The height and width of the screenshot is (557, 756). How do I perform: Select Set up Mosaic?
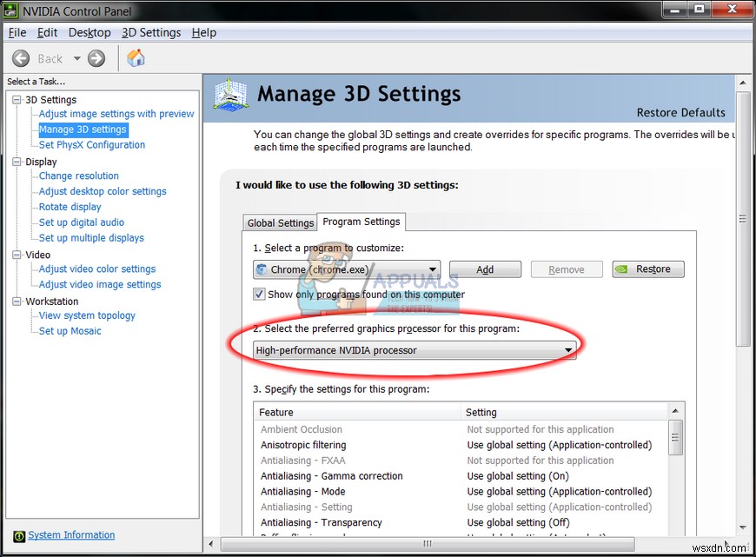coord(70,331)
